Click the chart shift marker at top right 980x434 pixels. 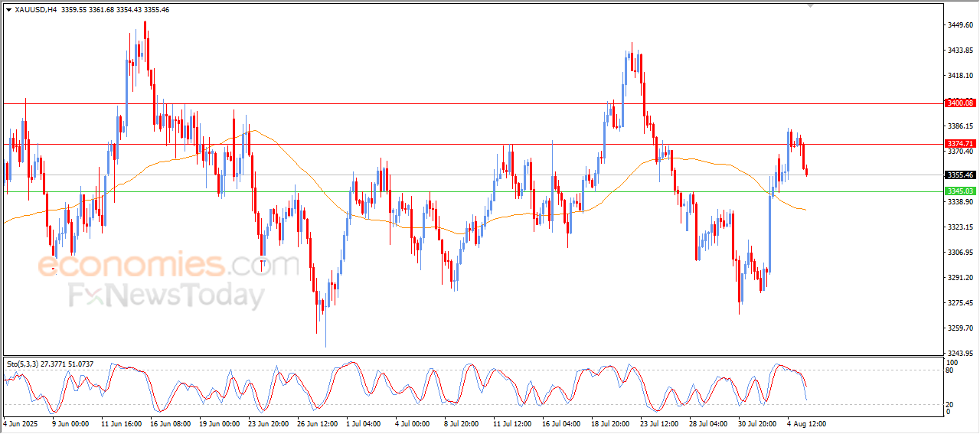click(x=812, y=5)
